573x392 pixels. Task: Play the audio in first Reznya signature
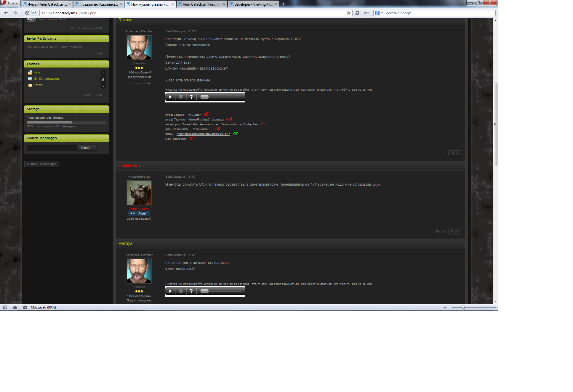click(x=170, y=97)
